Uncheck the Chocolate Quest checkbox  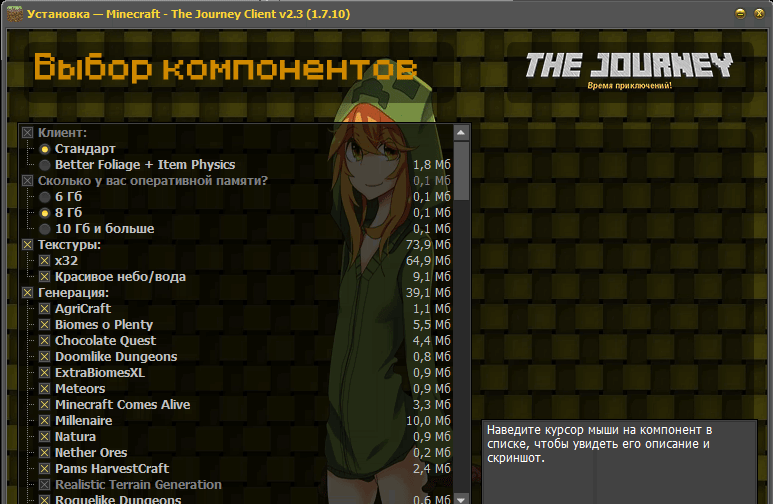click(45, 341)
